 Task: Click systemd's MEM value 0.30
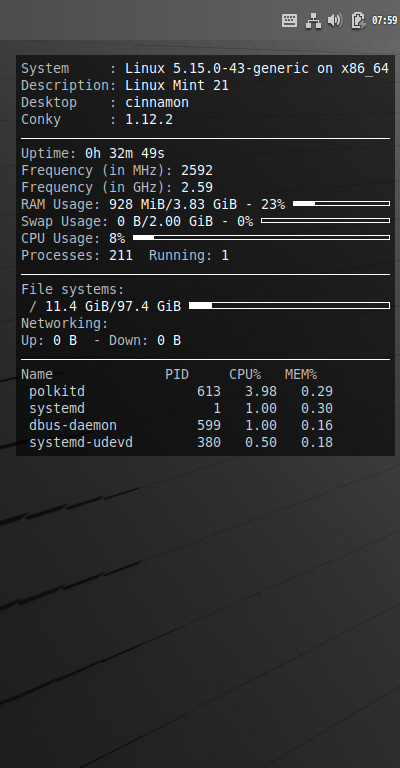point(317,408)
